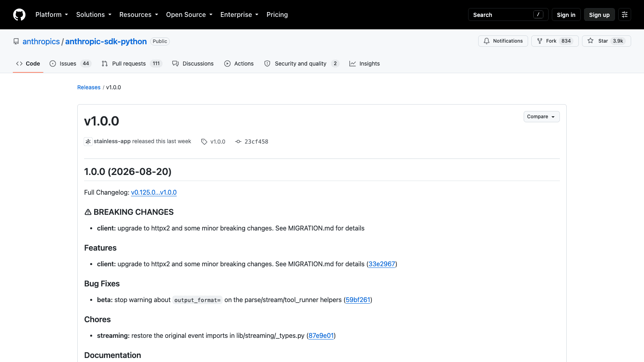Click the repository book icon
Screen dimensions: 644x362
(16, 41)
